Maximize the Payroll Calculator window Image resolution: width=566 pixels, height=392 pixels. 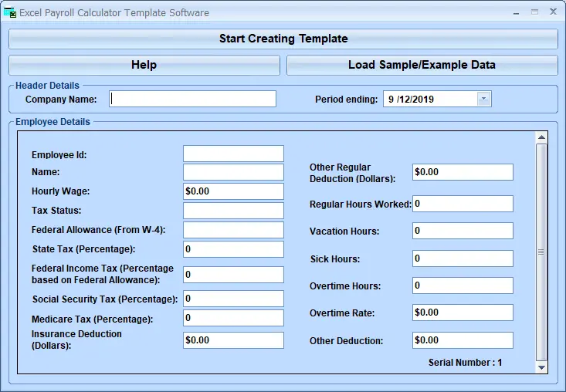[x=534, y=12]
